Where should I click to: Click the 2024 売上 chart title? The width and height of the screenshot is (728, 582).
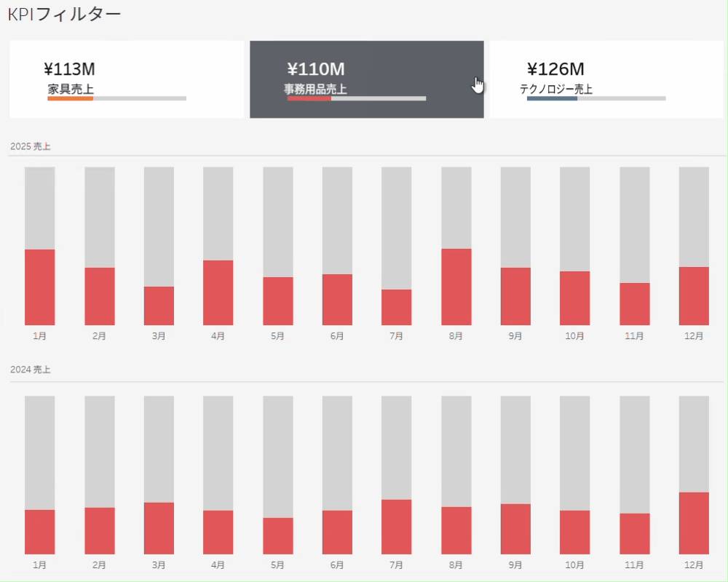tap(31, 370)
